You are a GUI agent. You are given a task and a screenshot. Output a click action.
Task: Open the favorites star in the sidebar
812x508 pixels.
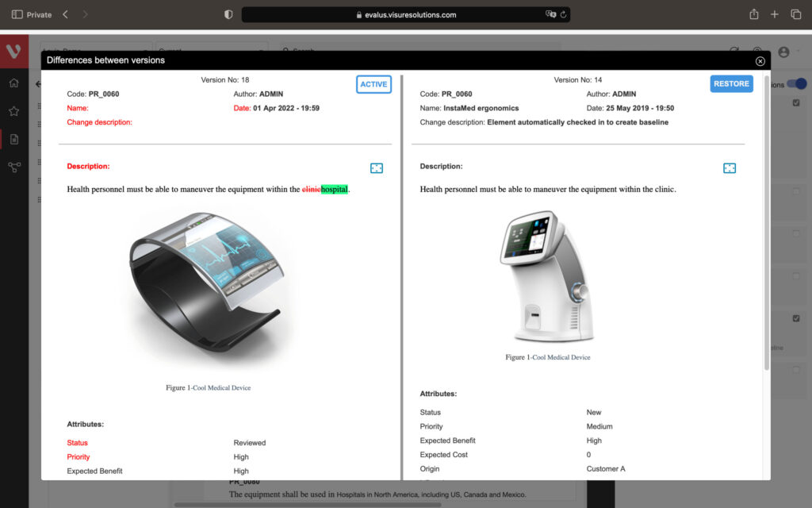pyautogui.click(x=13, y=111)
